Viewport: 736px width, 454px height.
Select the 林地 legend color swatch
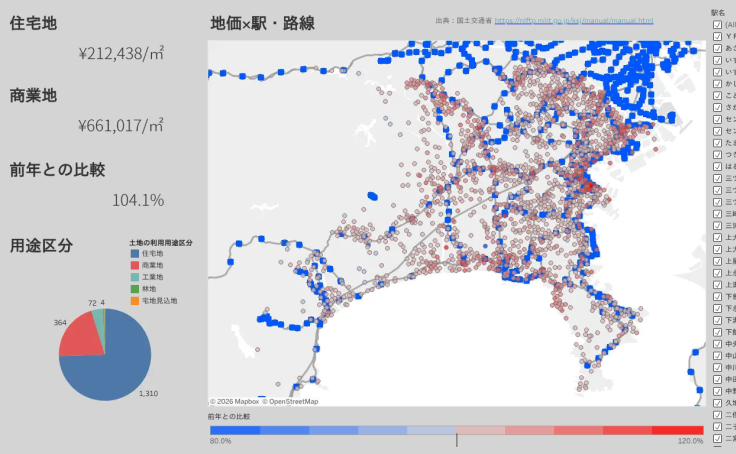135,289
